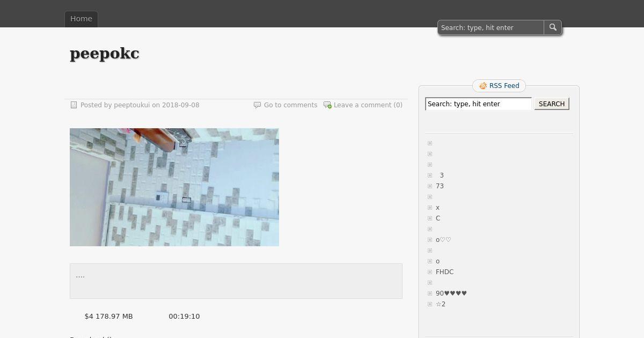
Task: Open the Home navigation tab
Action: 81,19
